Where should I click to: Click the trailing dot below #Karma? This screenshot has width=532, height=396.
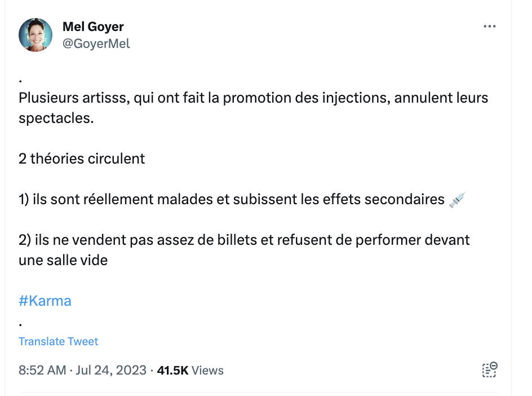point(21,325)
